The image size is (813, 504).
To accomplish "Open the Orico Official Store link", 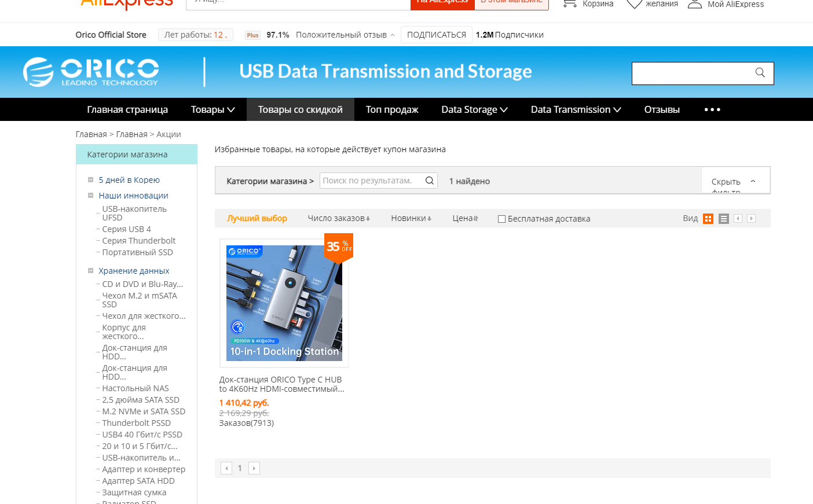I will 111,35.
